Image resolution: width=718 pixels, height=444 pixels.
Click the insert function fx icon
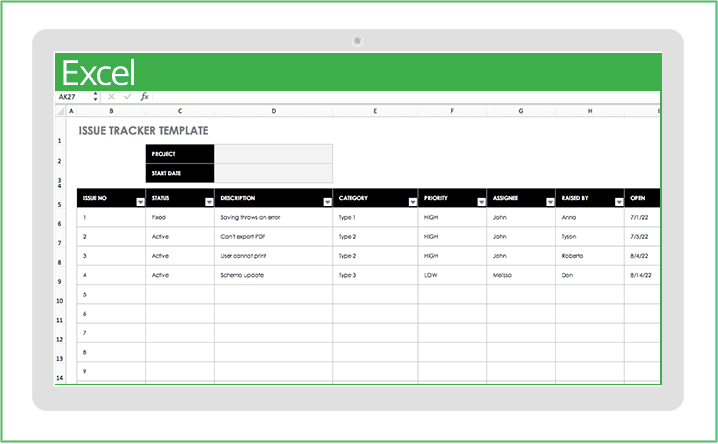coord(144,97)
